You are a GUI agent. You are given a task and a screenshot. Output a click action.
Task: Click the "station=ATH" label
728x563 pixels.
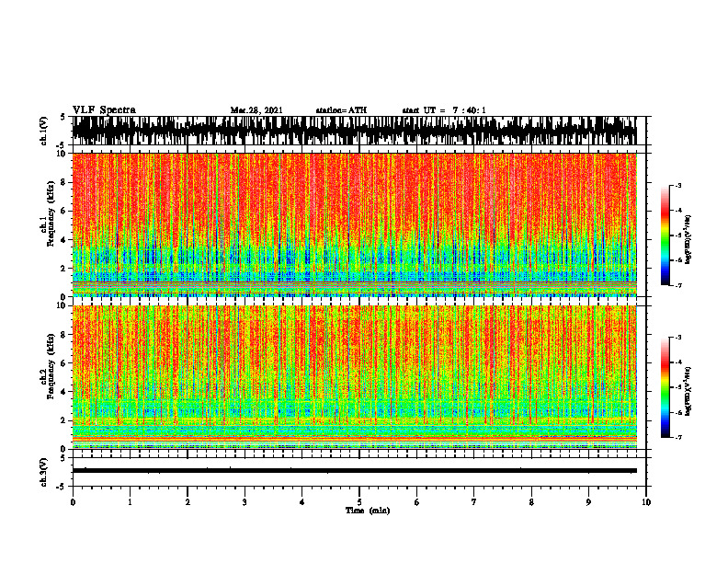[341, 110]
